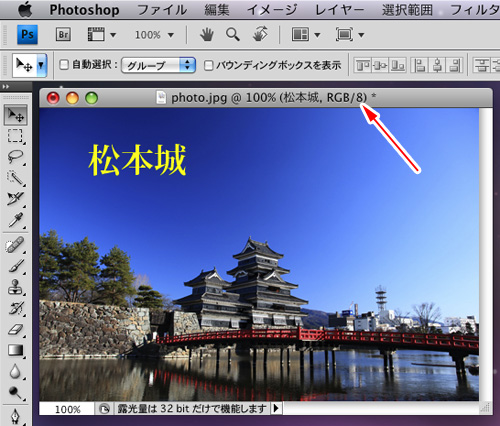Launch Bridge with the Br icon
Viewport: 500px width, 426px height.
tap(63, 34)
